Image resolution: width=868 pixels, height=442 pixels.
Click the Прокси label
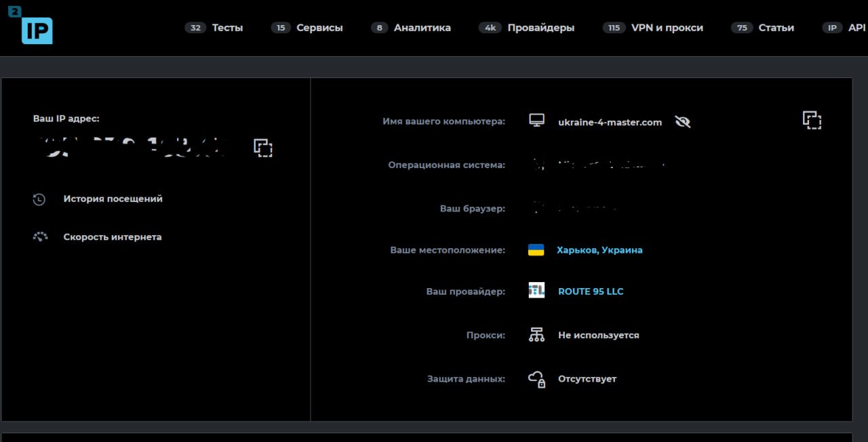(x=486, y=336)
